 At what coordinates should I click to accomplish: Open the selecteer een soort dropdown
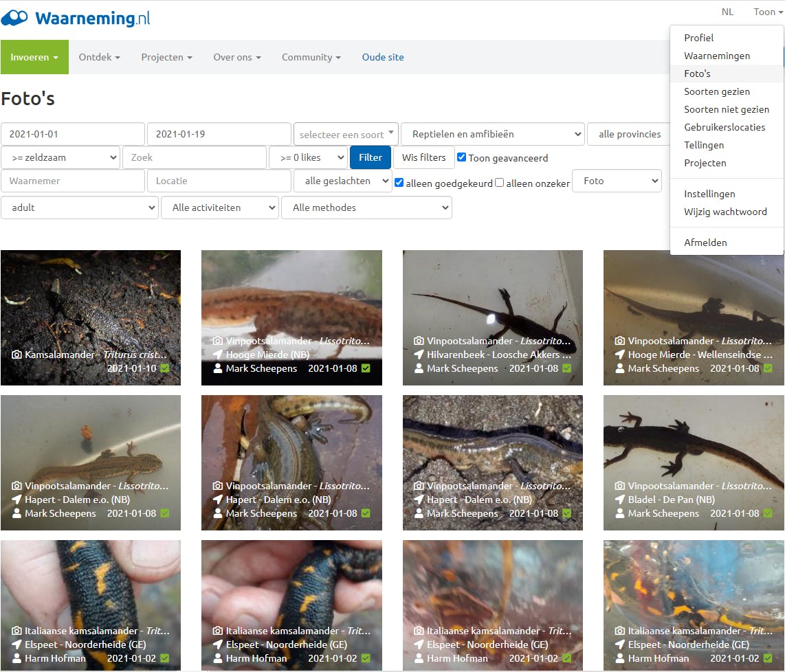click(x=346, y=134)
